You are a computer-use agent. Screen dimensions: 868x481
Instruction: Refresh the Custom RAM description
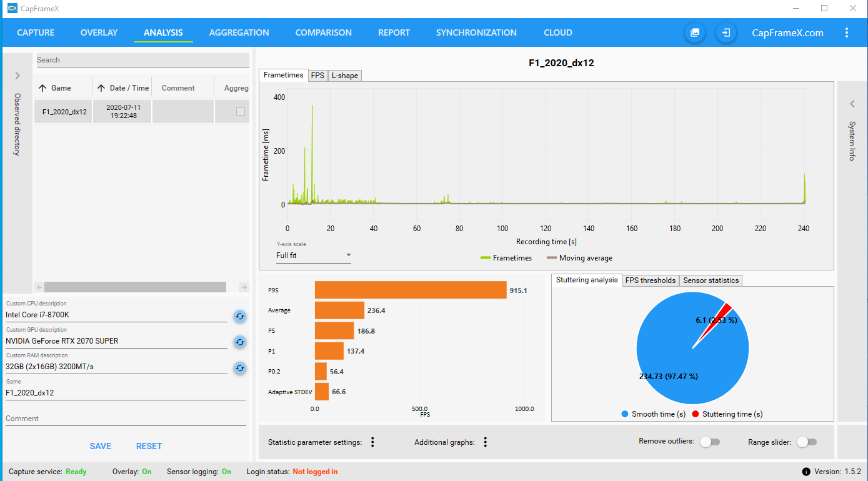tap(240, 368)
